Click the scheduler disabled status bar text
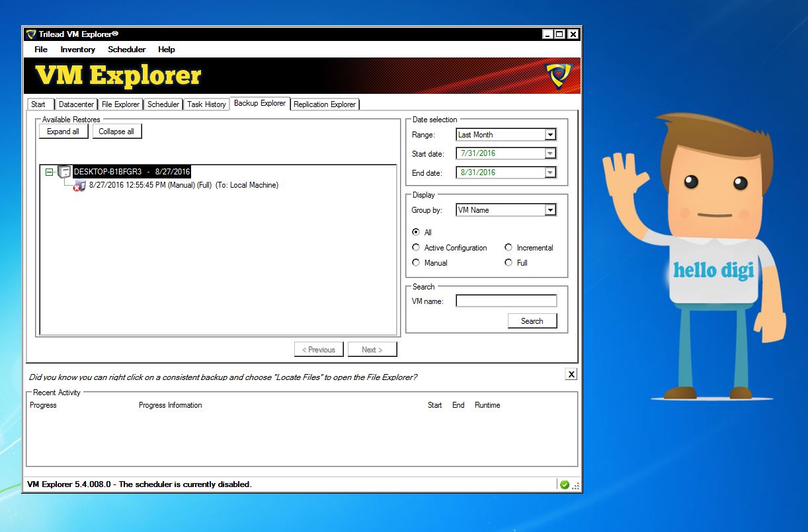 tap(140, 484)
